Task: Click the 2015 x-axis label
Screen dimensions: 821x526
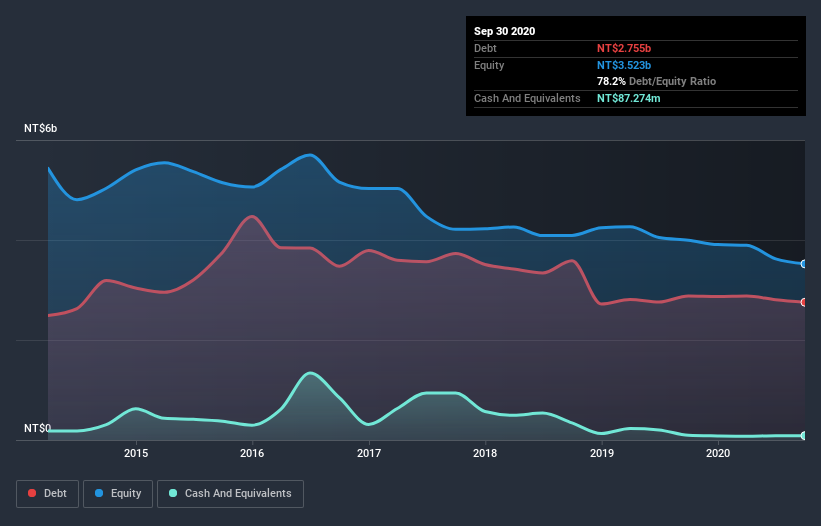Action: pos(136,453)
